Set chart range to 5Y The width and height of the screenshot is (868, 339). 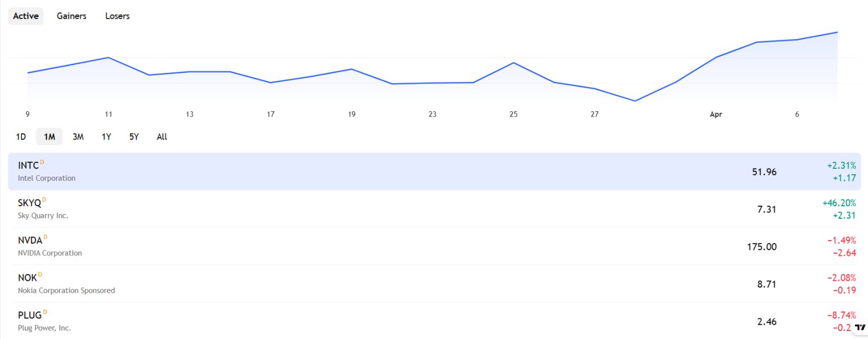click(x=134, y=137)
